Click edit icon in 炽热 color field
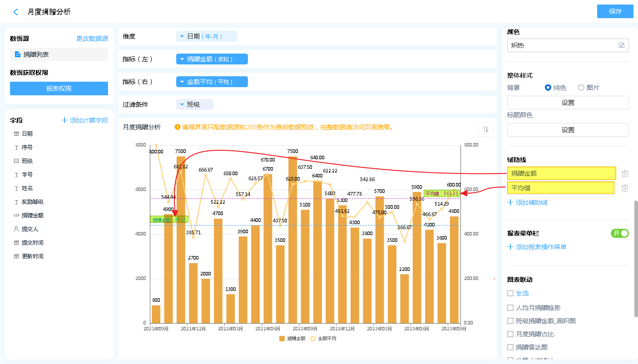 tap(622, 45)
